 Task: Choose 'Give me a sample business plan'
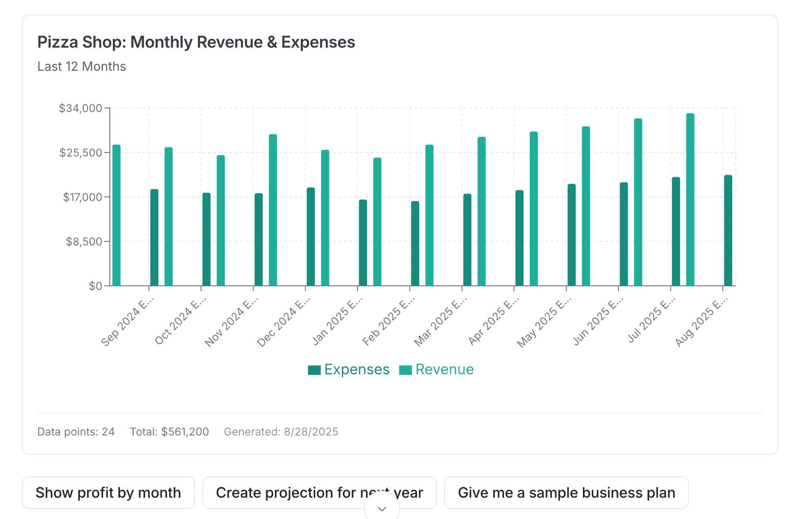[x=567, y=493]
